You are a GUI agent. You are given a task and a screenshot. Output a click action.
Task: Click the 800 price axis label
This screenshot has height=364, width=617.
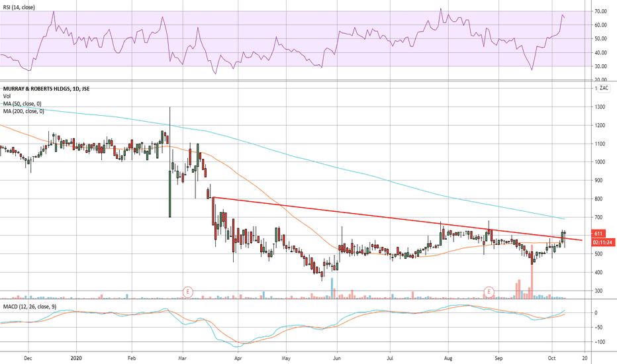598,199
